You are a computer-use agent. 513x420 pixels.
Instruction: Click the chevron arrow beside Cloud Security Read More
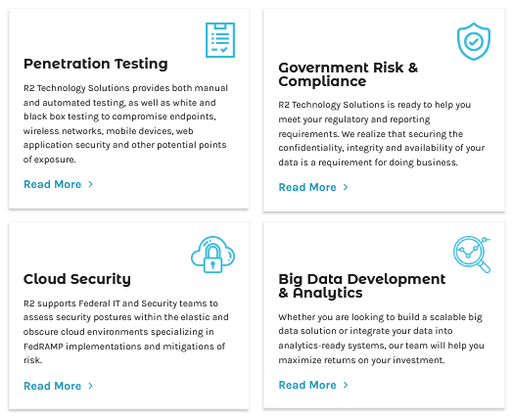(91, 386)
